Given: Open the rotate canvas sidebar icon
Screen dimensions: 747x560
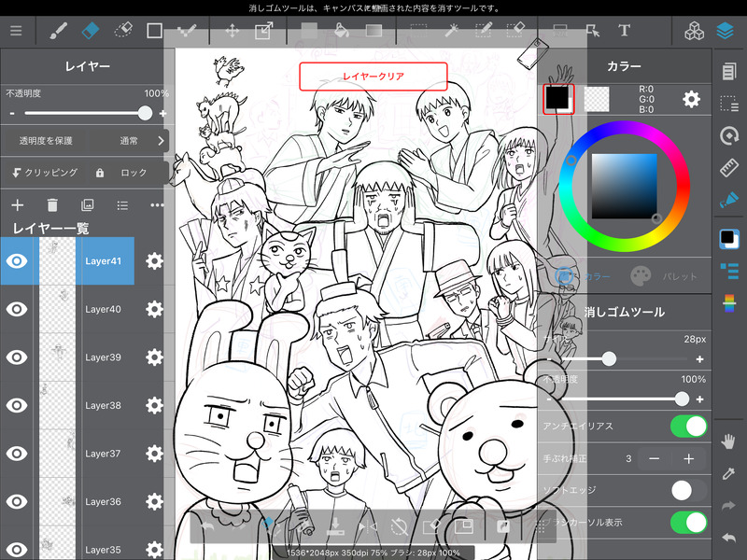Looking at the screenshot, I should pyautogui.click(x=729, y=135).
